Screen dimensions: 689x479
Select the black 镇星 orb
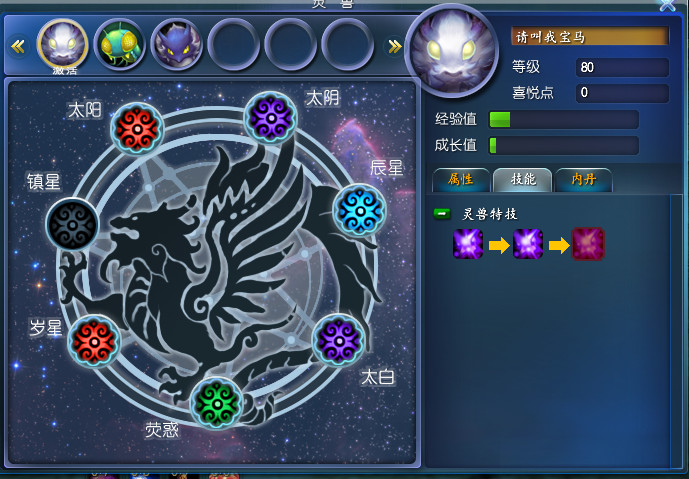tap(73, 224)
